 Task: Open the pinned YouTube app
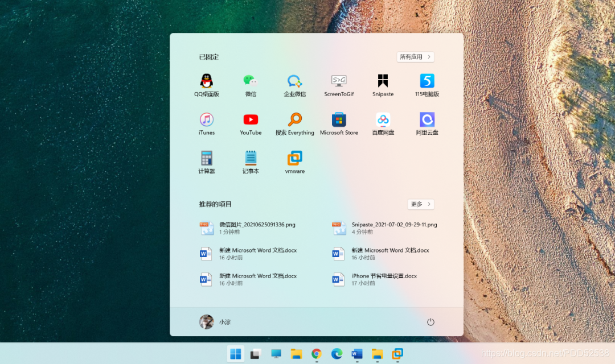point(251,123)
